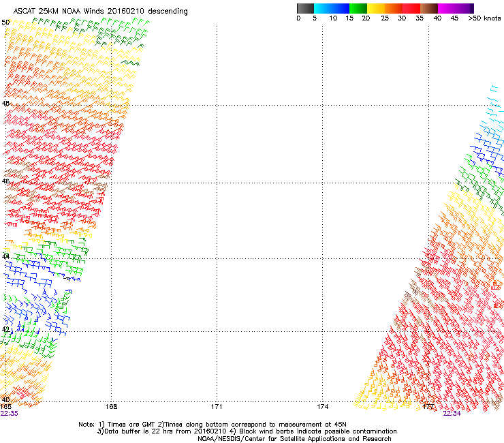The width and height of the screenshot is (504, 443).
Task: Click the chart title 'ASCAT 25KM NOAA Winds 20160210 descending'
Action: click(100, 12)
